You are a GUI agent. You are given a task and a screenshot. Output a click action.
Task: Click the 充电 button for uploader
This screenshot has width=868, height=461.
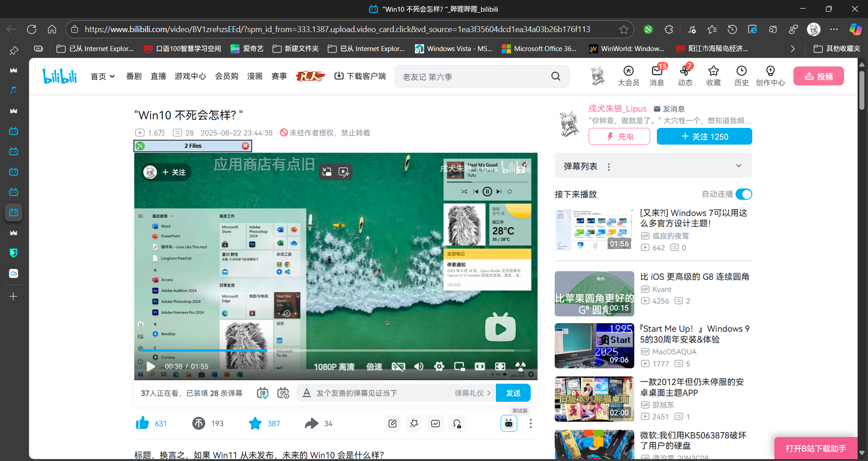pos(619,136)
